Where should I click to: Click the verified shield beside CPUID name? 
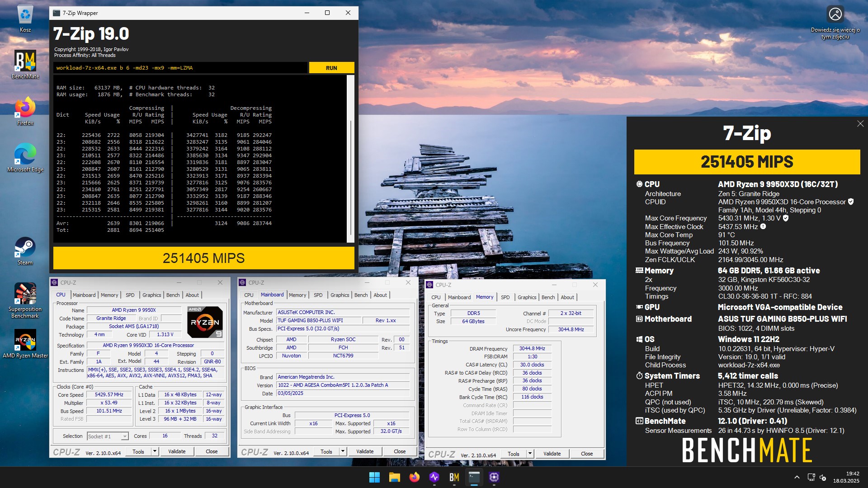851,202
